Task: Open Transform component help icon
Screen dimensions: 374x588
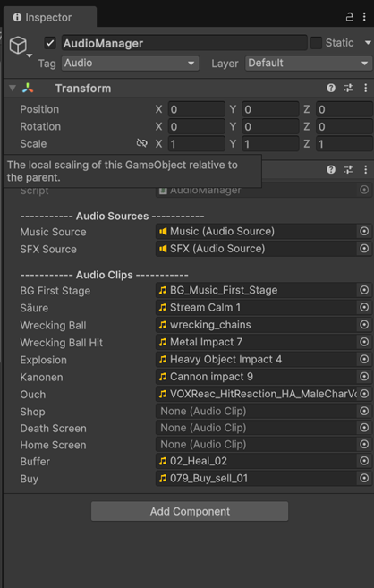Action: 331,88
